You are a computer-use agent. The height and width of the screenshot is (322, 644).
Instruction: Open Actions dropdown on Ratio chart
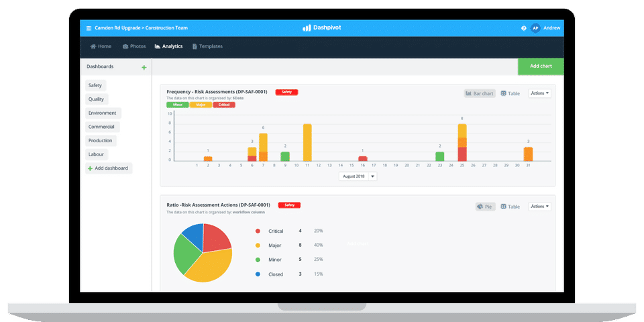[539, 206]
